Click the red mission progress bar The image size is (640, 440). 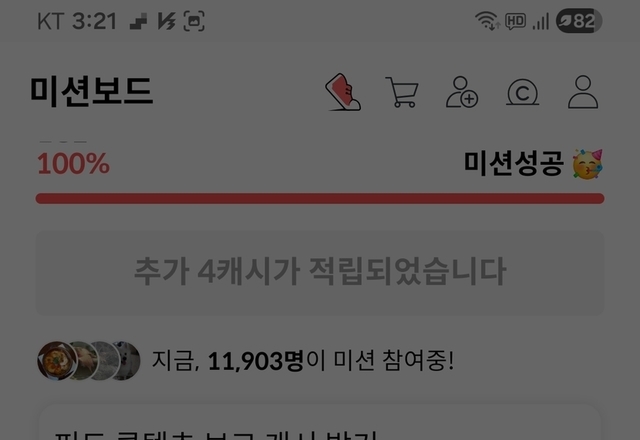pyautogui.click(x=320, y=199)
